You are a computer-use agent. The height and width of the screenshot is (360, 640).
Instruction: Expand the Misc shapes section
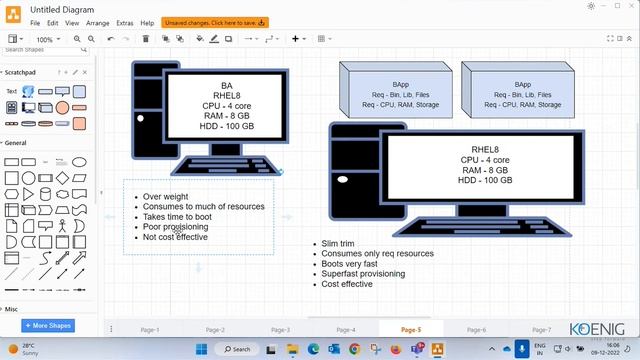[11, 309]
